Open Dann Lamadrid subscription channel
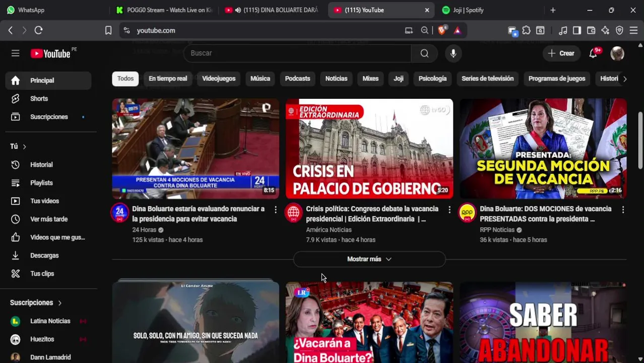Viewport: 644px width, 363px height. click(48, 357)
